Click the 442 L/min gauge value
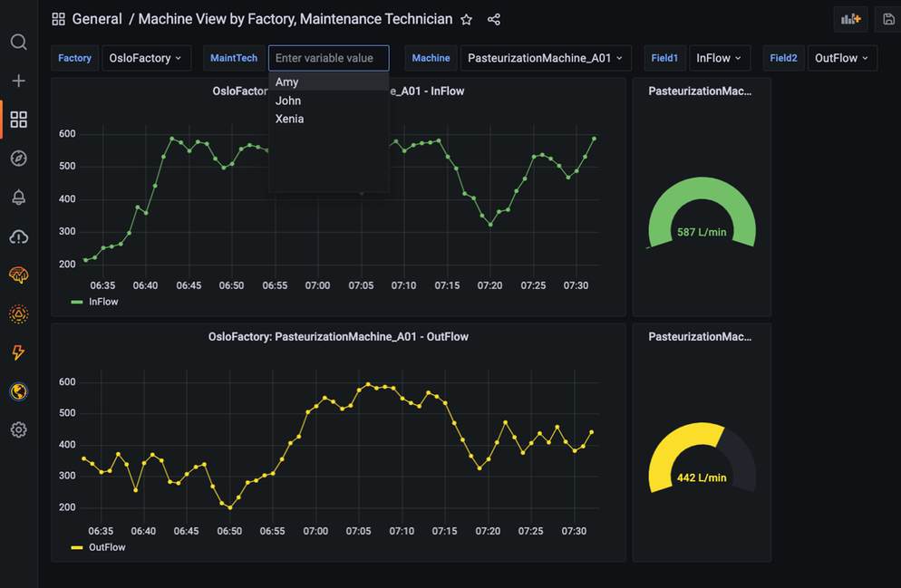Viewport: 901px width, 588px height. 702,477
